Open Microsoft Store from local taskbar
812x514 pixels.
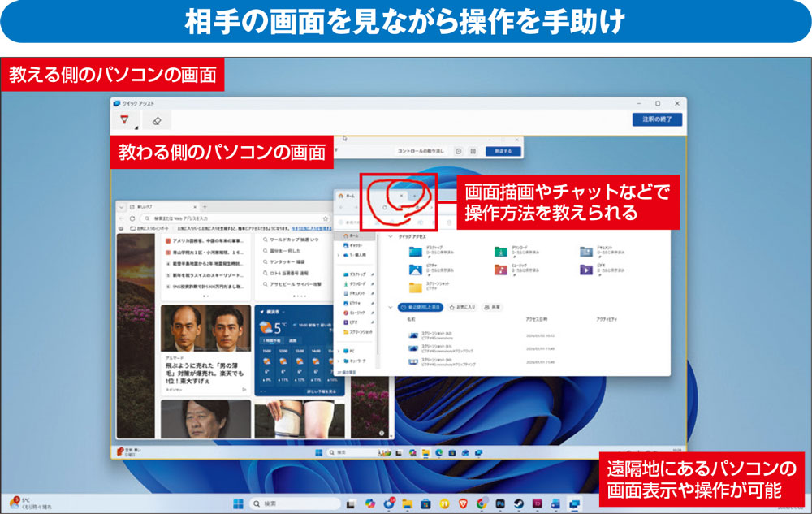425,503
